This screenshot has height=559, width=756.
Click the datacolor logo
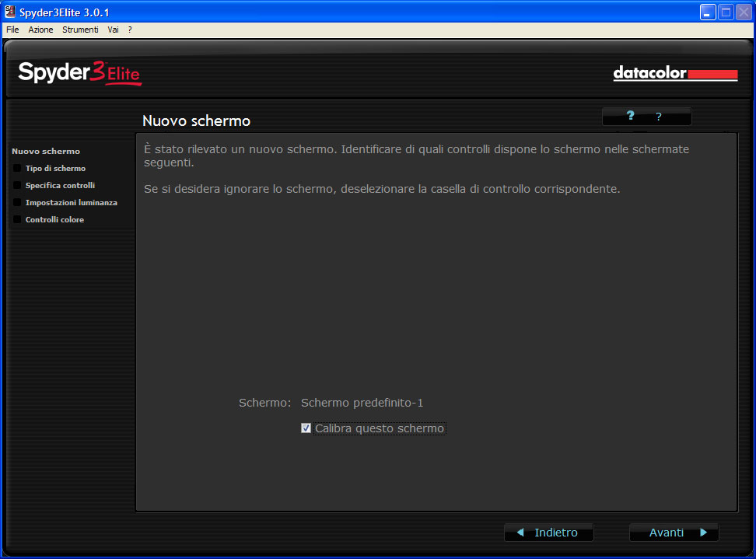click(x=675, y=73)
